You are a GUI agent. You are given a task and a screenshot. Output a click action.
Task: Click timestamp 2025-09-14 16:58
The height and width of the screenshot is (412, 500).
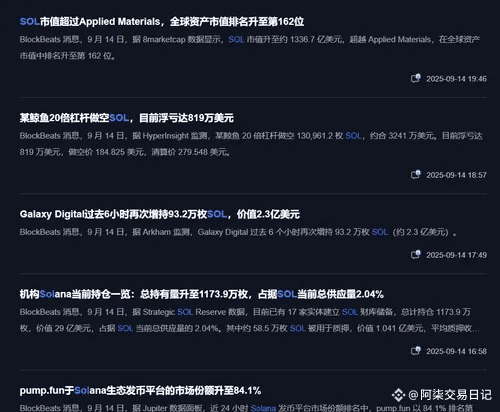[456, 352]
